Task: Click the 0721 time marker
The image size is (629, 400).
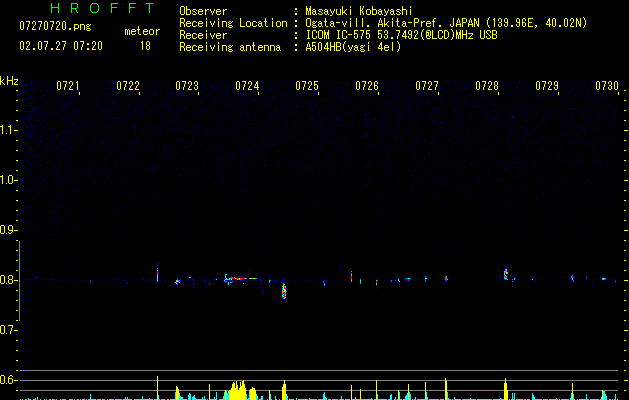Action: [x=67, y=86]
